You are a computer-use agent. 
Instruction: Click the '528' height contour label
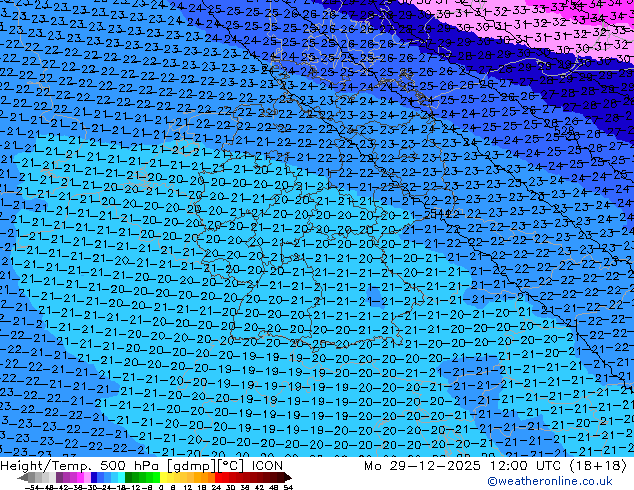coord(564,130)
